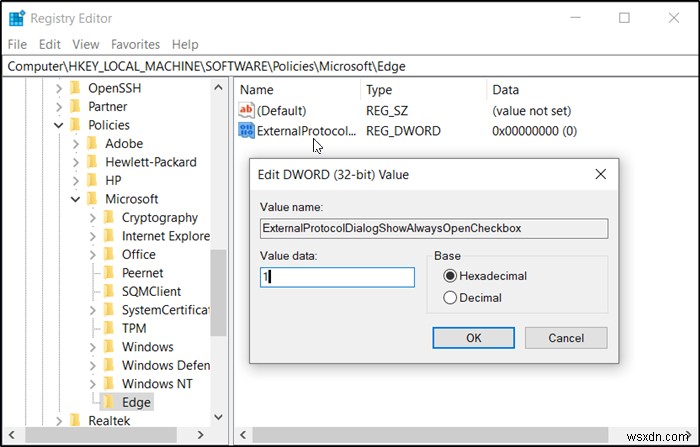Screen dimensions: 700x447
Task: Click the Hewlett-Packard folder icon
Action: 92,162
